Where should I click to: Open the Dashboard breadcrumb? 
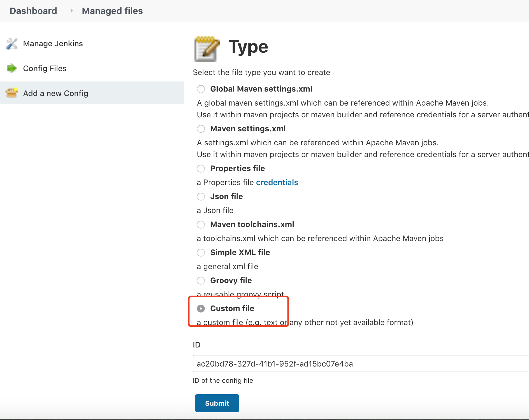[x=33, y=11]
